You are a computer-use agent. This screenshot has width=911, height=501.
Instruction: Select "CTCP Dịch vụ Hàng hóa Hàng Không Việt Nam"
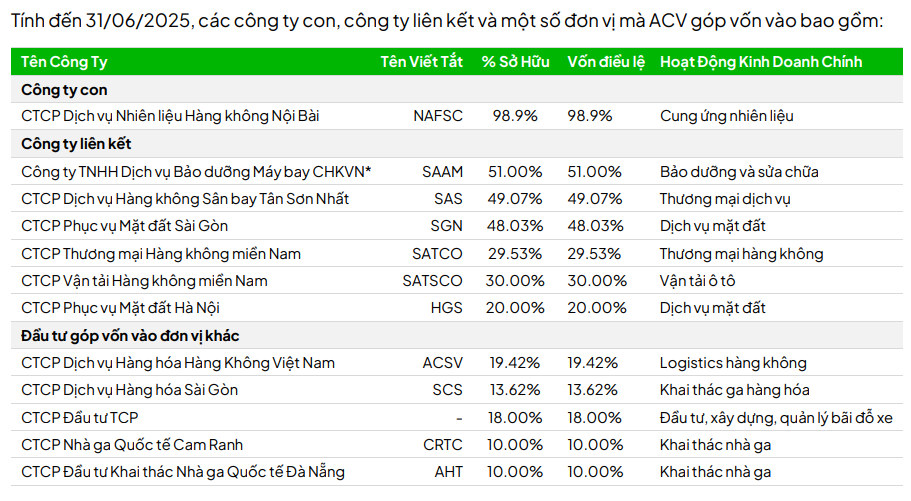click(178, 363)
